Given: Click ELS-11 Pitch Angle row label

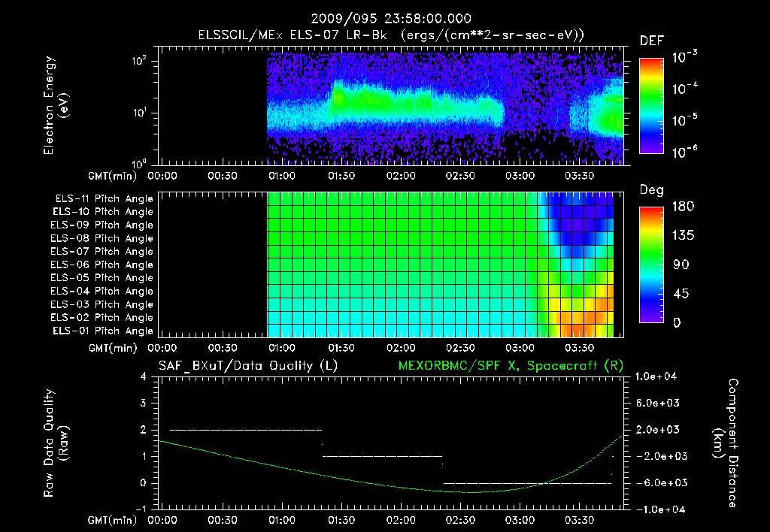Looking at the screenshot, I should point(104,199).
